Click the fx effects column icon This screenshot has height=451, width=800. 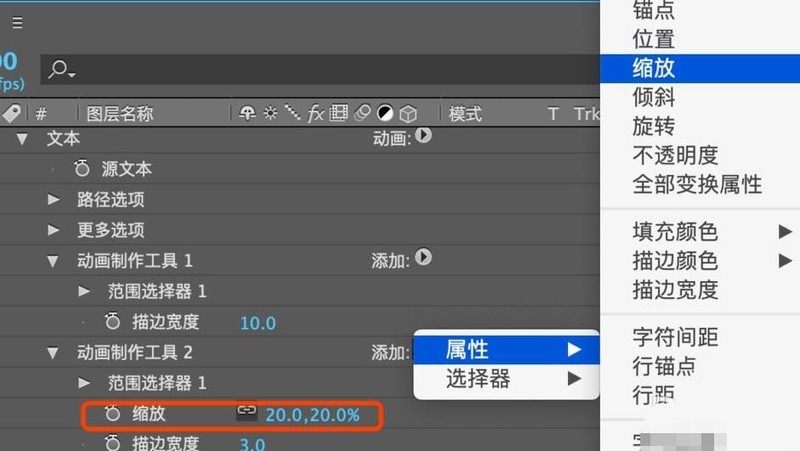(316, 113)
